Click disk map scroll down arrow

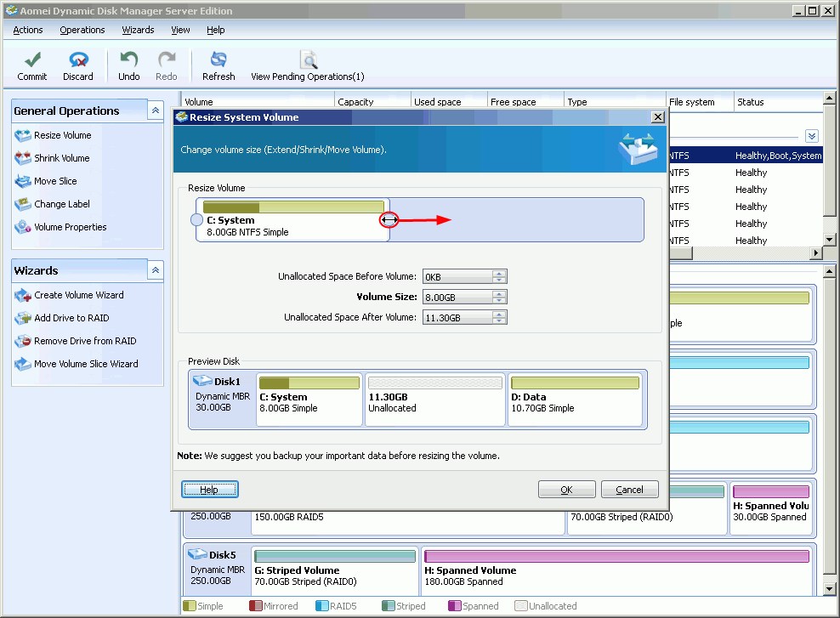829,590
